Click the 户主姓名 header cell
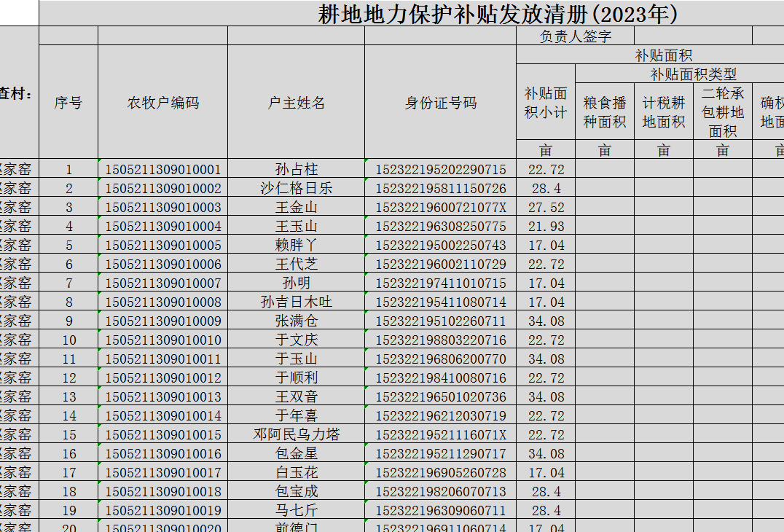Viewport: 784px width, 532px height. (296, 103)
